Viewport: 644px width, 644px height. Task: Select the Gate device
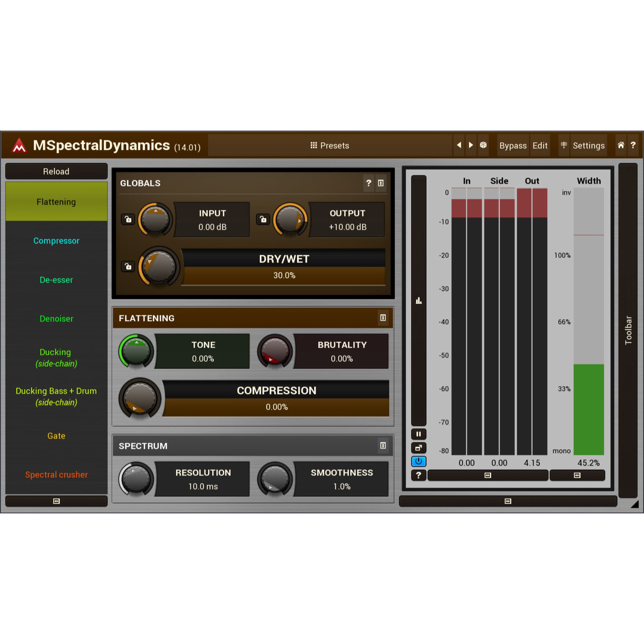[x=56, y=436]
